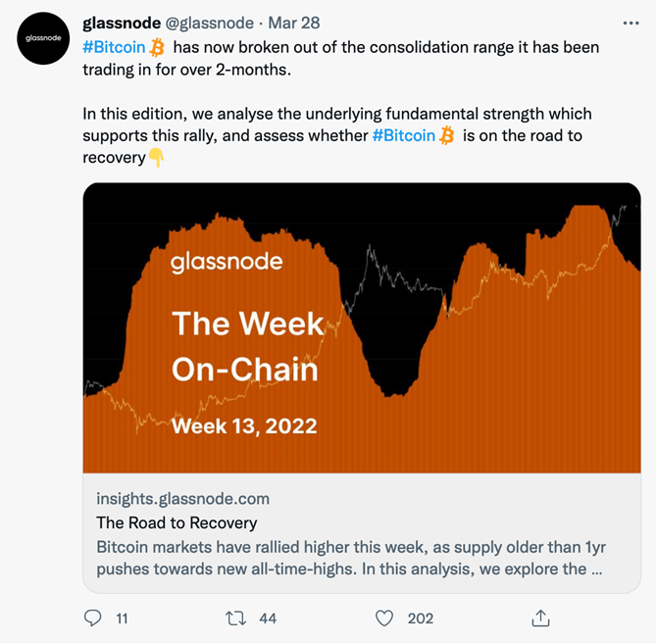Click the reply count 11

pos(122,619)
